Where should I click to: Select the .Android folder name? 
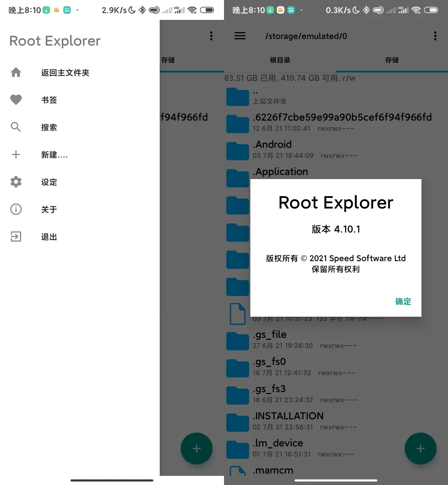pos(272,144)
